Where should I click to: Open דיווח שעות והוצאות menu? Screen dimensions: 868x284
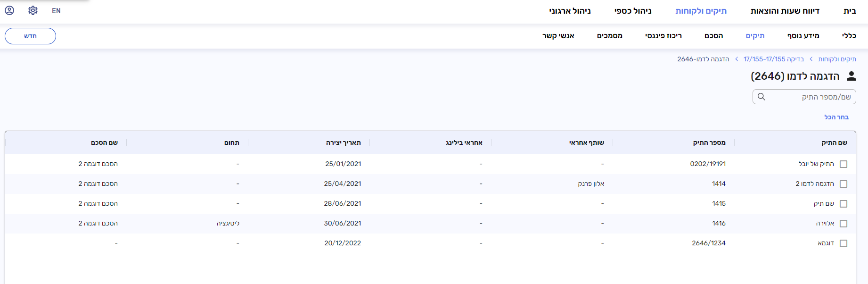[x=785, y=11]
